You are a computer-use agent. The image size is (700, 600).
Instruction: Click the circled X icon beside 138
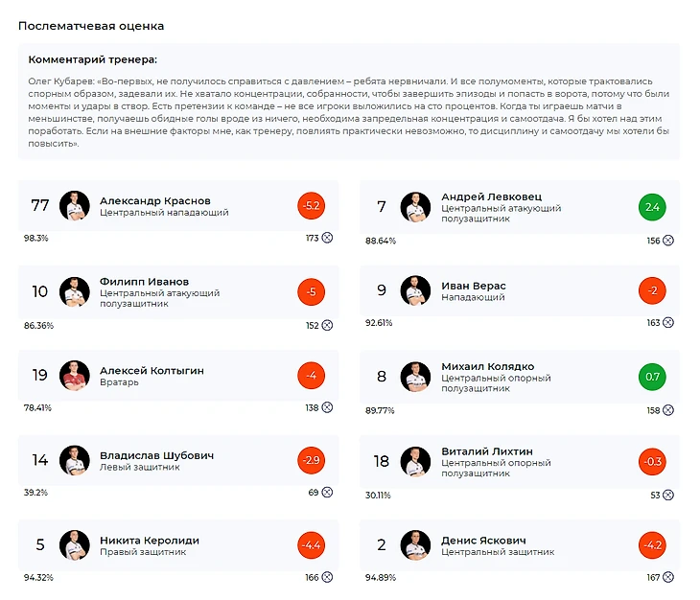(327, 407)
